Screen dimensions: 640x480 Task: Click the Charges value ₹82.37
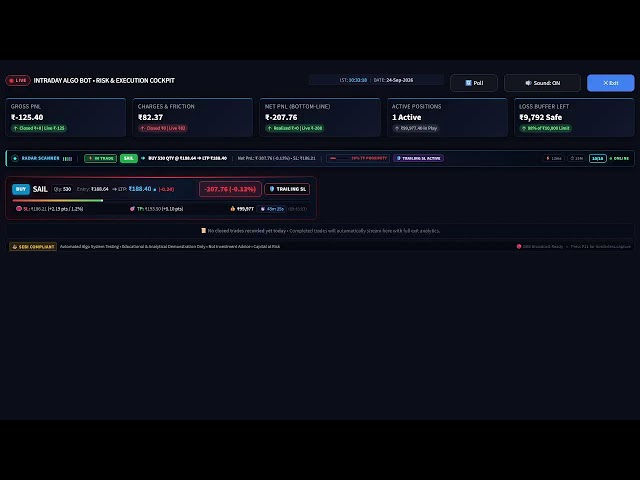150,117
